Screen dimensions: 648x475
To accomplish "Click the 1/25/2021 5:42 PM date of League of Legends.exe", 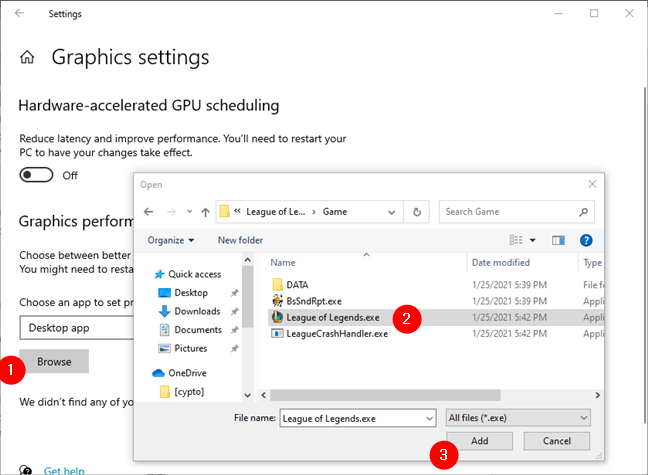I will (509, 317).
